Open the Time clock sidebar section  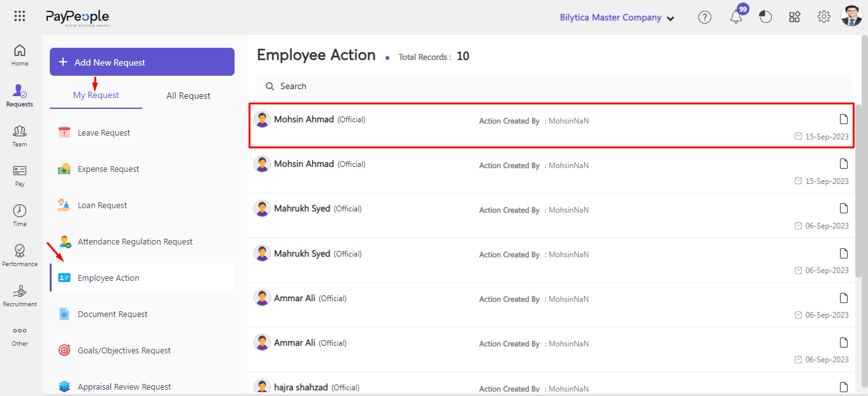pos(20,215)
